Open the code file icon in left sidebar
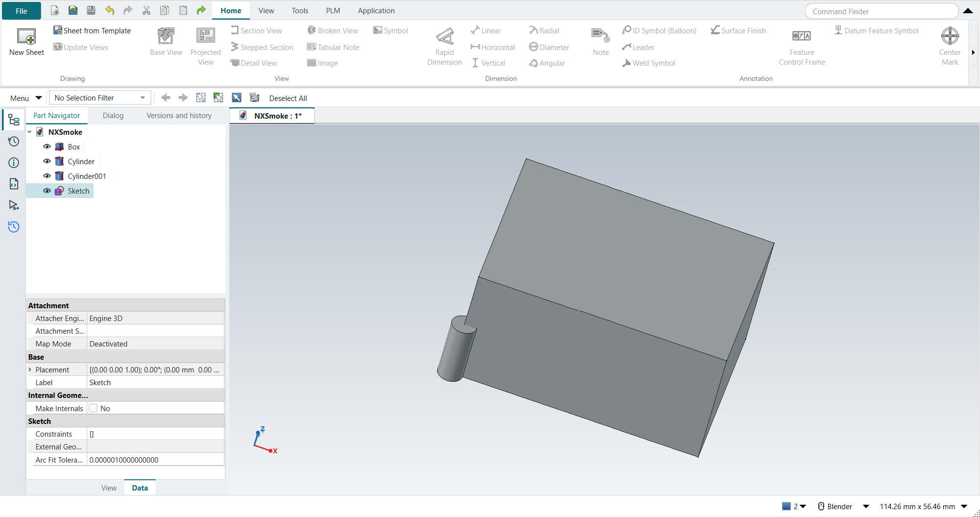The height and width of the screenshot is (517, 980). 14,184
